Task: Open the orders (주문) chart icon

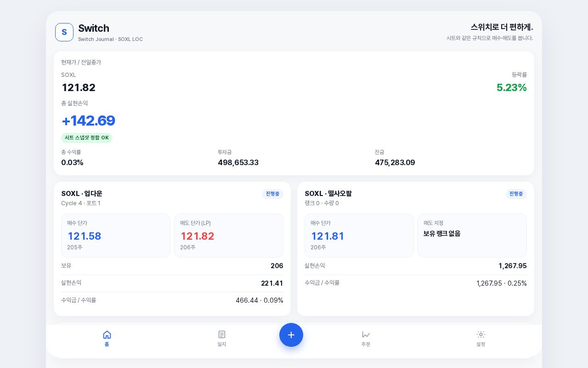Action: tap(366, 334)
